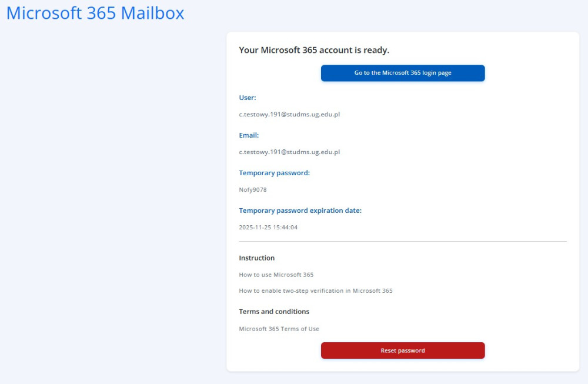
Task: Open the How to use Microsoft 365 guide
Action: (276, 275)
